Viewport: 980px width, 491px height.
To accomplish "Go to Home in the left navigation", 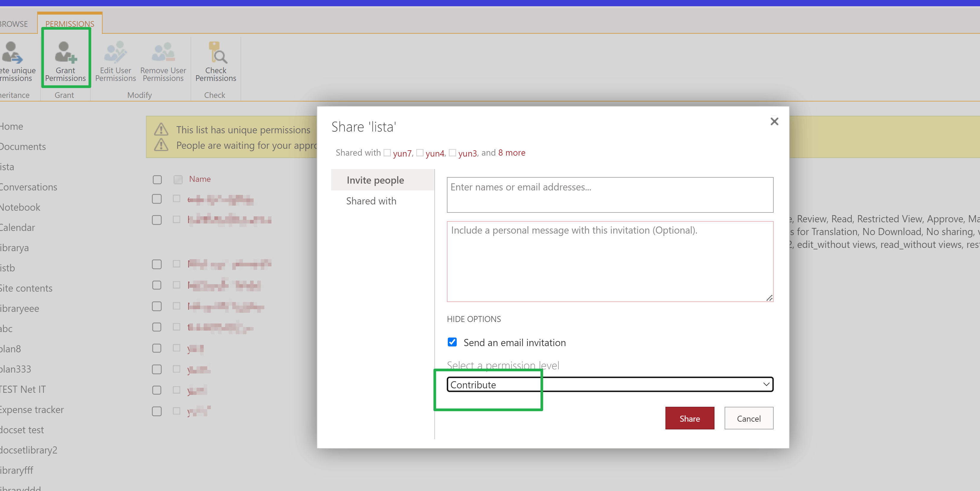I will click(x=11, y=126).
